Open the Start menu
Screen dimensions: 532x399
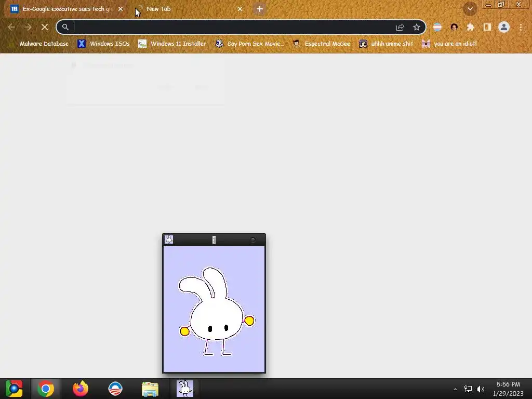click(x=14, y=389)
